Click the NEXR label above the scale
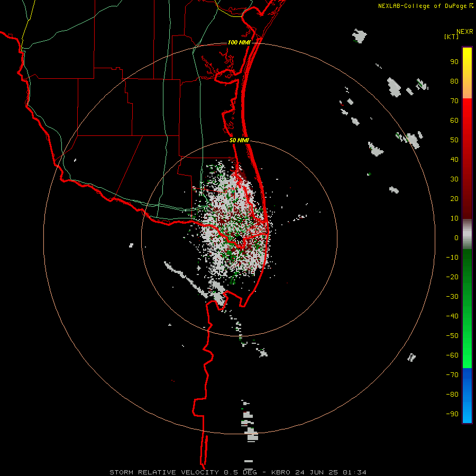476x476 pixels. [x=465, y=32]
